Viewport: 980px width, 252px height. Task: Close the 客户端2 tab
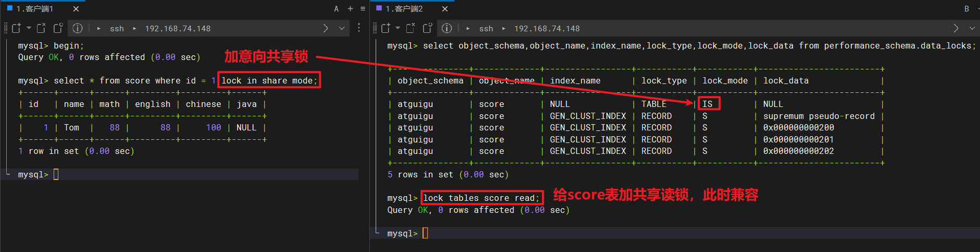click(x=445, y=9)
